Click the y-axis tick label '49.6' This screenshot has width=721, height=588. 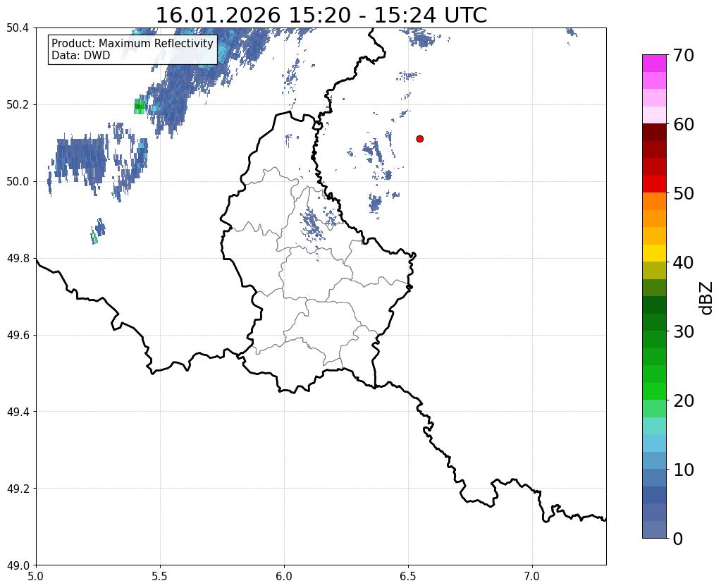(18, 336)
